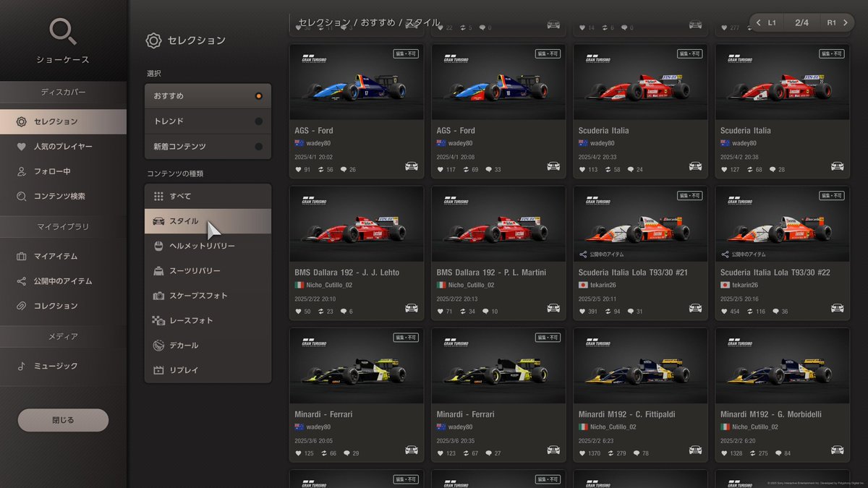Open セレクション in the Discover sidebar

pos(63,121)
